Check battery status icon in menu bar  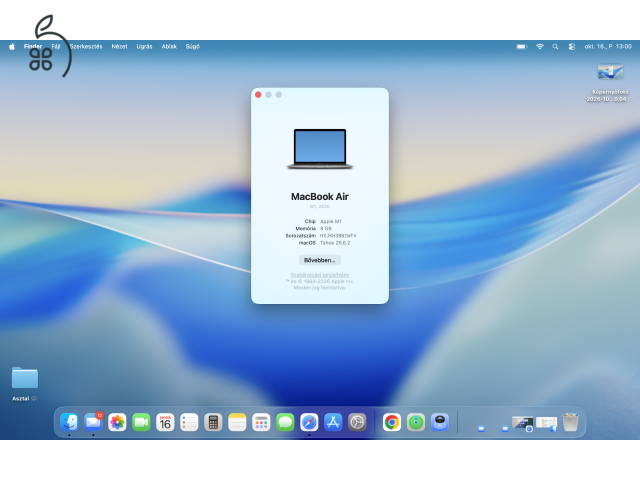(x=522, y=47)
